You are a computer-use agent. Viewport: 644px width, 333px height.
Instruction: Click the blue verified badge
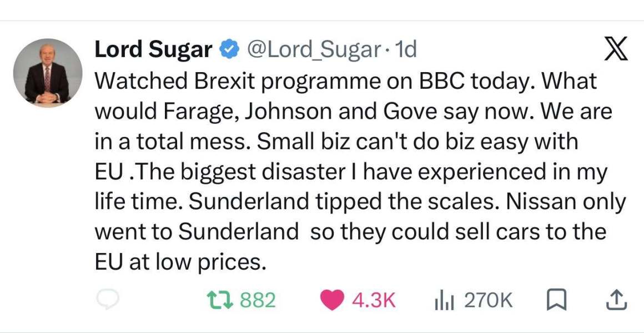coord(229,50)
